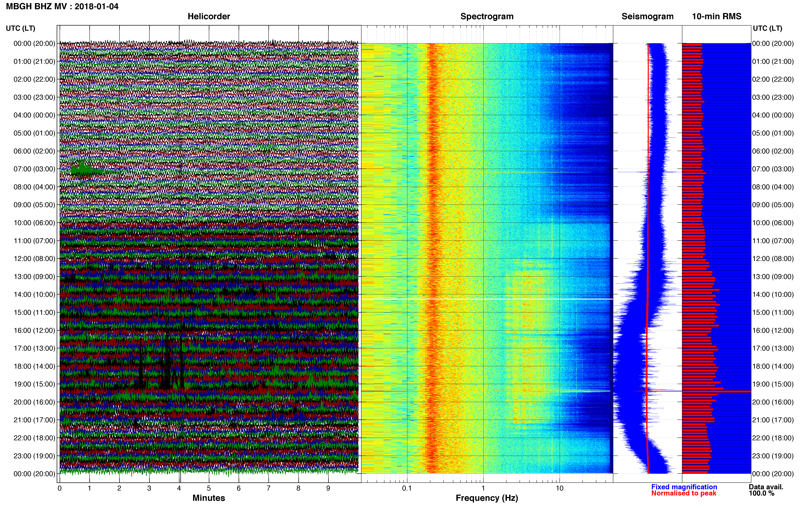Select the 'Helicorder' panel heading

tap(208, 16)
